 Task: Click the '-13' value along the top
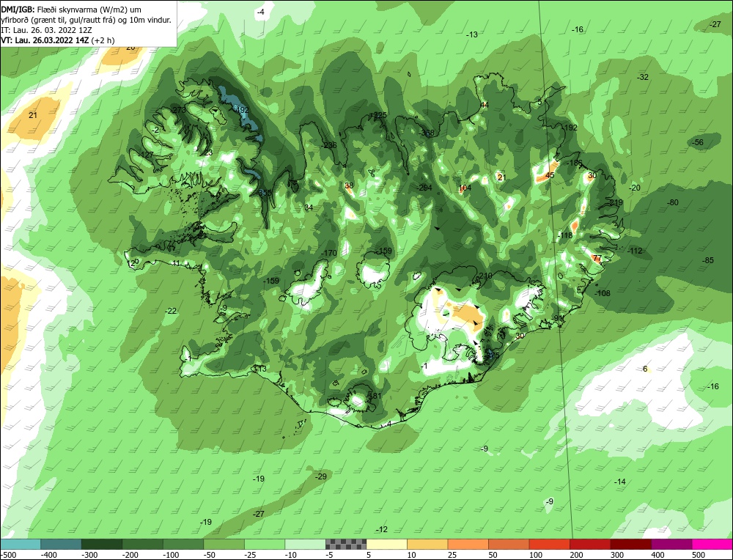coord(472,34)
